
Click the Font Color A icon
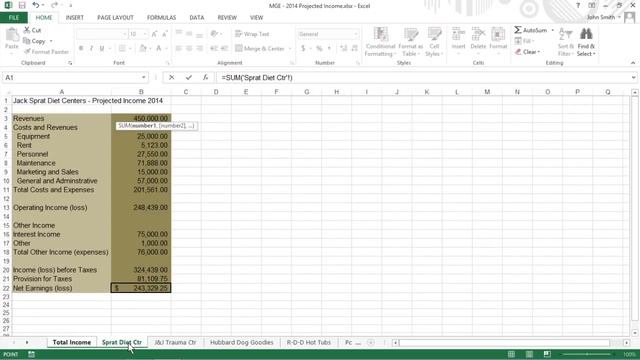tap(159, 48)
